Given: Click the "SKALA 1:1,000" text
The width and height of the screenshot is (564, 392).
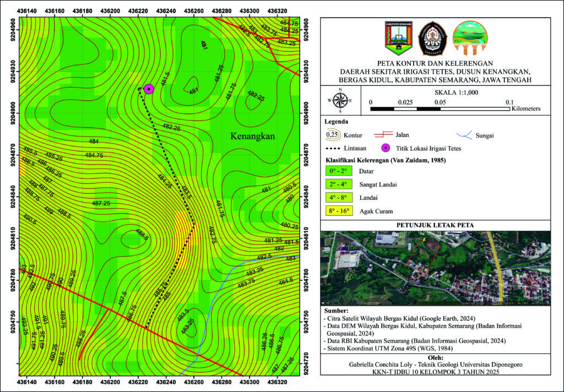Looking at the screenshot, I should pos(457,92).
